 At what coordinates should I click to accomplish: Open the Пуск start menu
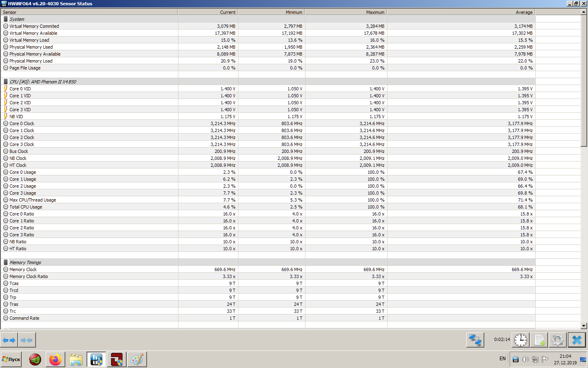coord(11,359)
